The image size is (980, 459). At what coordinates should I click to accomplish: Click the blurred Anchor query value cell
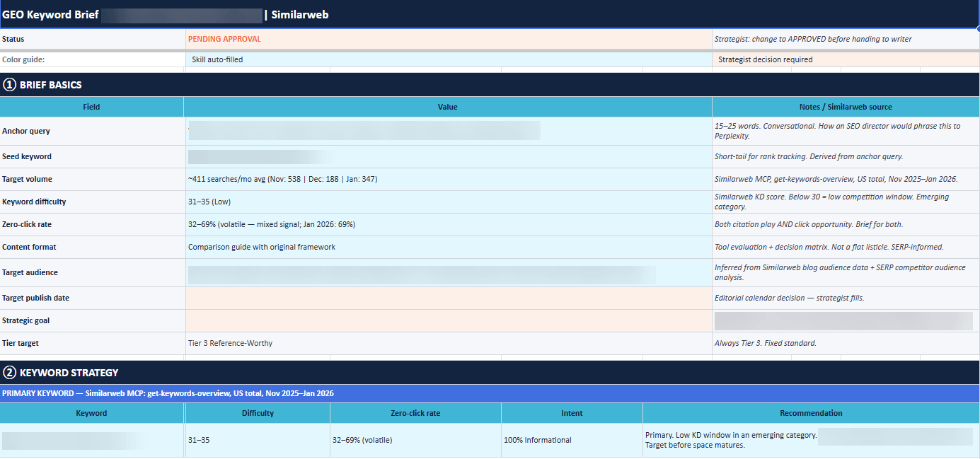pyautogui.click(x=449, y=131)
